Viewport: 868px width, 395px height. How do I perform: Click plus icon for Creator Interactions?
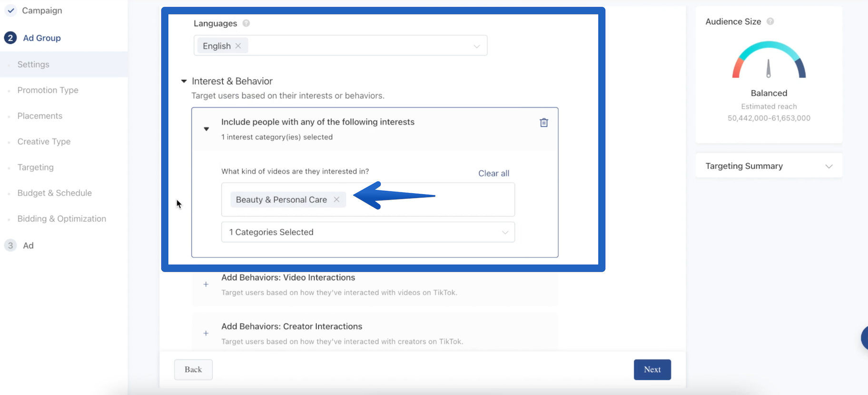coord(206,333)
